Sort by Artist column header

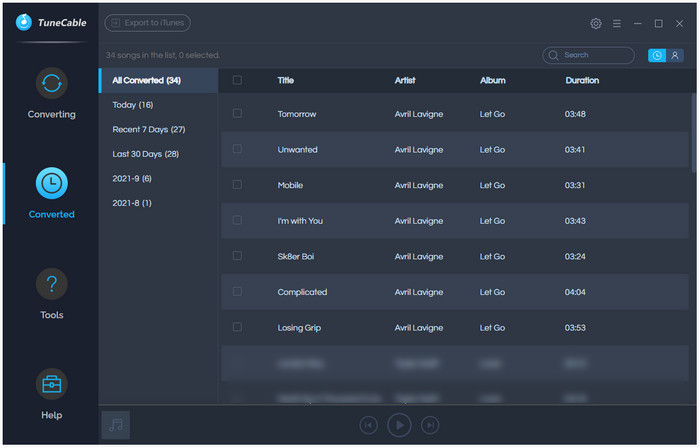405,80
